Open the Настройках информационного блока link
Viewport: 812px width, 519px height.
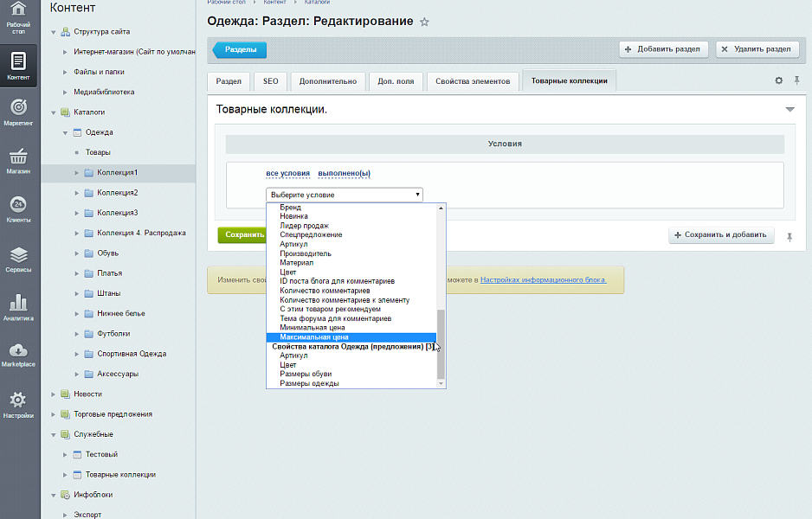click(x=544, y=280)
